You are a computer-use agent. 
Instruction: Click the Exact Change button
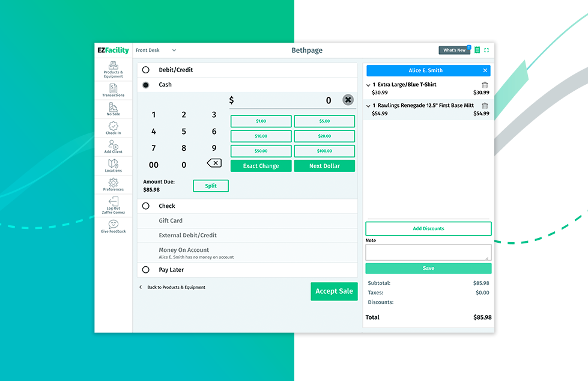coord(261,166)
